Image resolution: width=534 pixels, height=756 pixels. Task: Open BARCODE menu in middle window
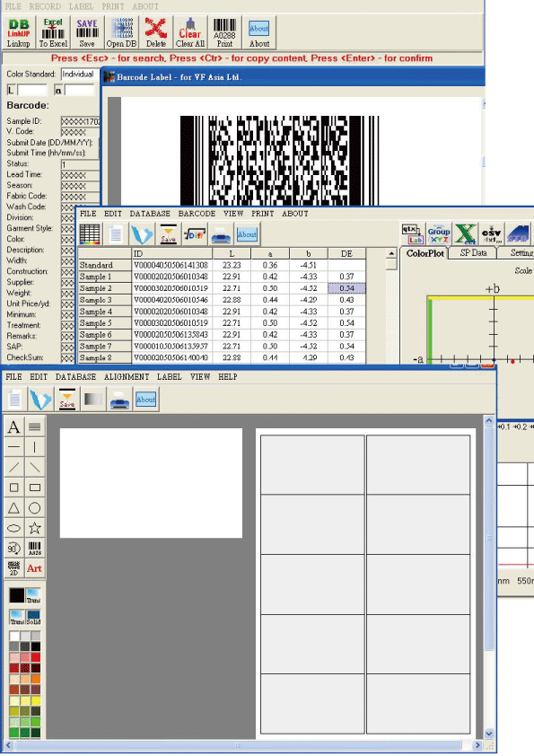click(197, 214)
